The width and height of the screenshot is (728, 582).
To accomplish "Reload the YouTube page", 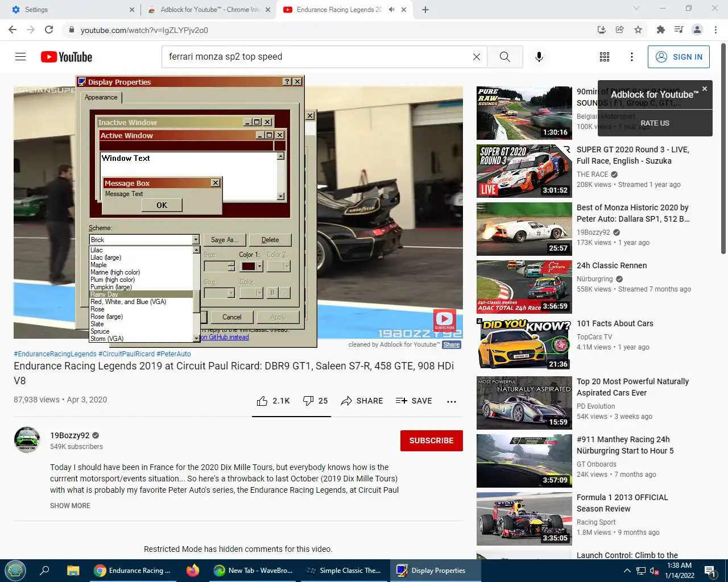I will click(x=49, y=30).
